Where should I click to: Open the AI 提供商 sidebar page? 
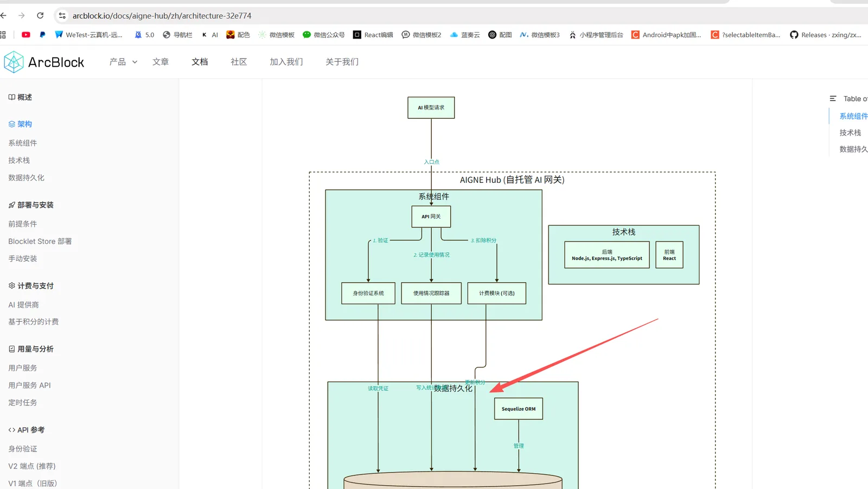click(x=23, y=304)
